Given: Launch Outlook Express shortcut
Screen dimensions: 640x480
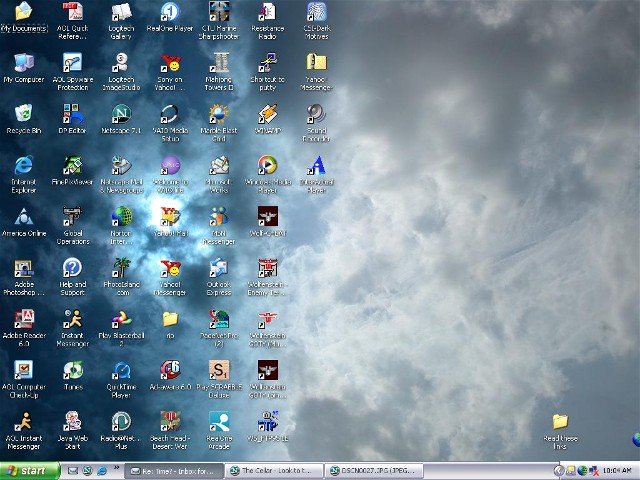Looking at the screenshot, I should [219, 268].
